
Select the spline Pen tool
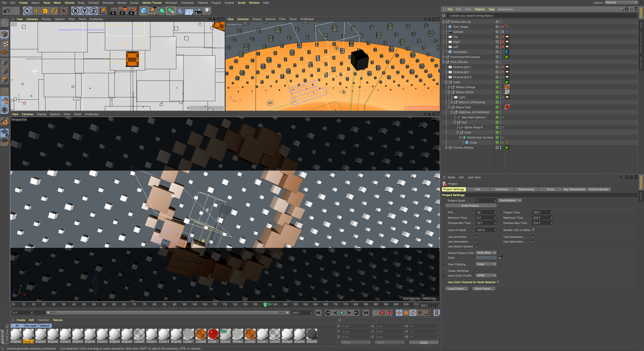[x=153, y=11]
